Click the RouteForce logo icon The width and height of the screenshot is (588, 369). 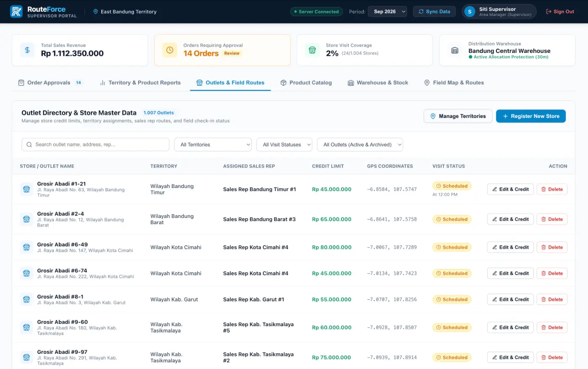pos(16,11)
